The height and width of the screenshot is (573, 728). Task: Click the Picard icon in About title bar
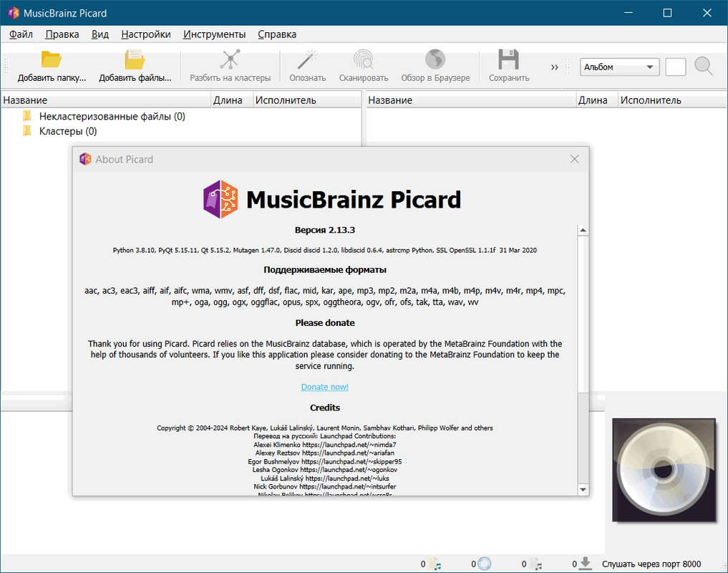click(x=85, y=159)
